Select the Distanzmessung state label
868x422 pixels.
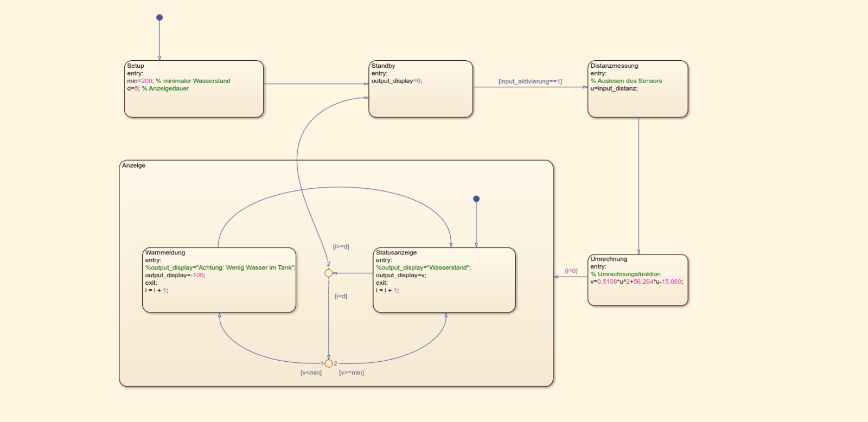tap(614, 66)
